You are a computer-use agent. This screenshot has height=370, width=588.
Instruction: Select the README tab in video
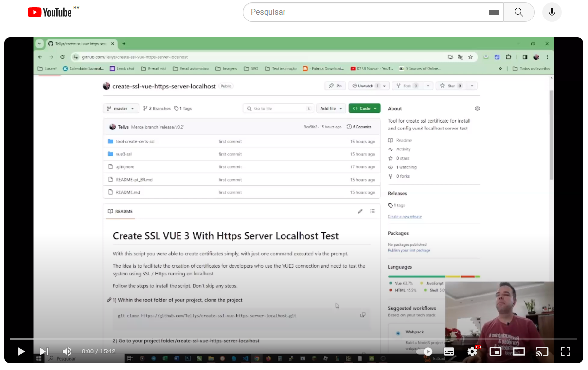(120, 212)
